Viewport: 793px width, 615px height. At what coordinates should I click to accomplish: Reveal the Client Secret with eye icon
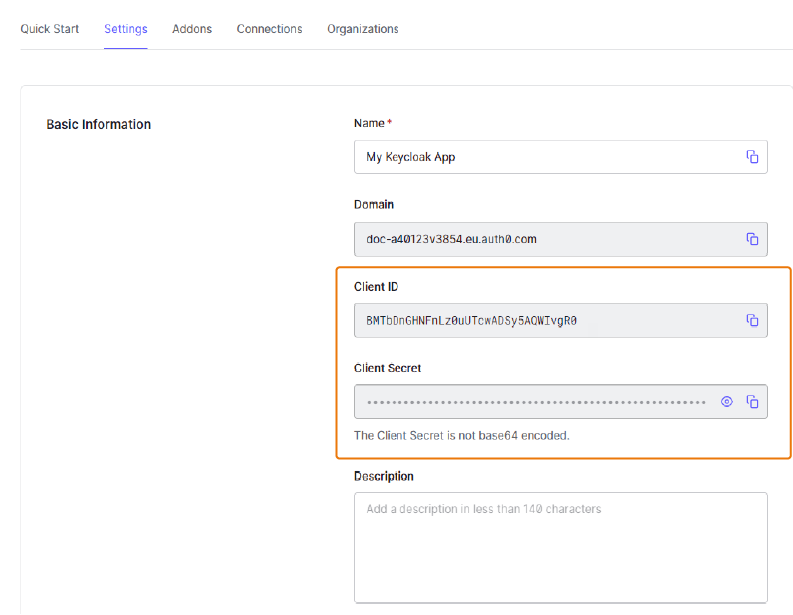[x=726, y=402]
